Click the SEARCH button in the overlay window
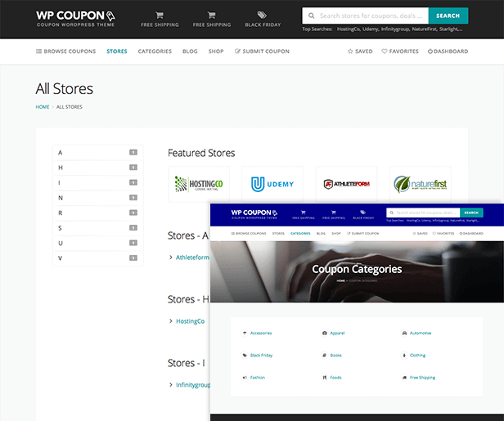This screenshot has width=504, height=421. [x=471, y=213]
